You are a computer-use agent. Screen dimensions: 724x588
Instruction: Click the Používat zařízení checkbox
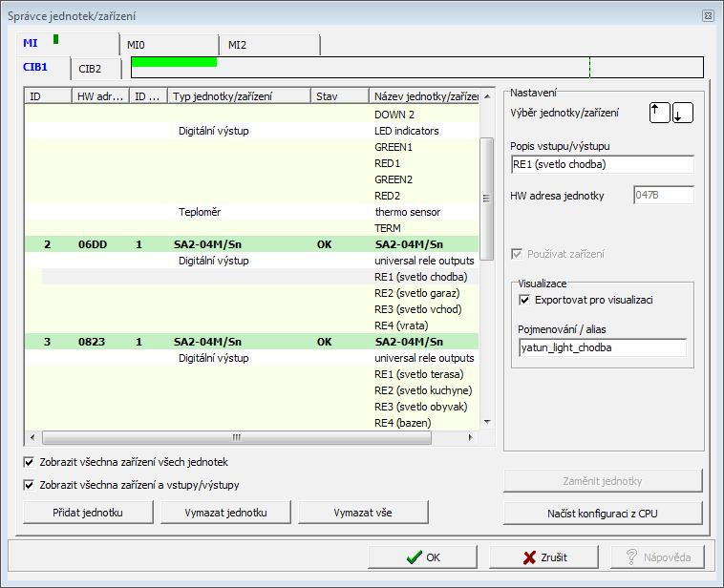(x=517, y=254)
